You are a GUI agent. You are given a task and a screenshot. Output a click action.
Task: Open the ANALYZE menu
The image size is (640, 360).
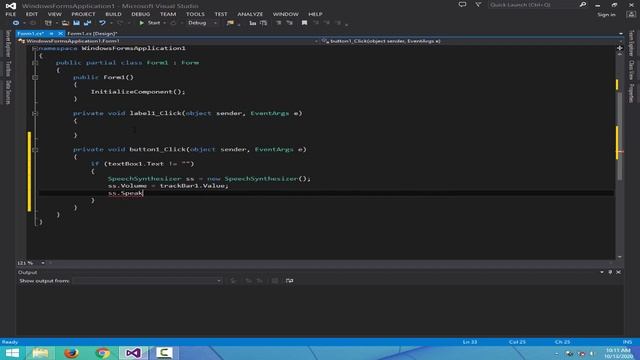[x=250, y=14]
